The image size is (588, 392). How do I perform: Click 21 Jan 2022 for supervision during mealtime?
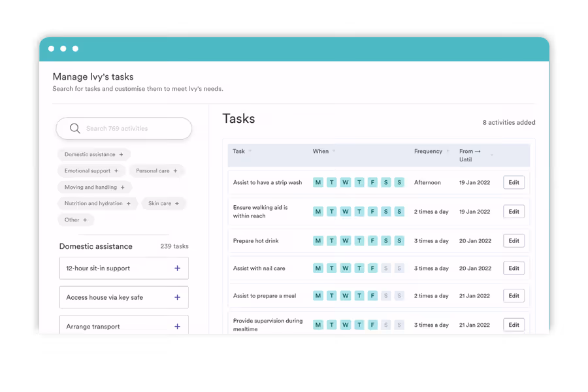(474, 325)
